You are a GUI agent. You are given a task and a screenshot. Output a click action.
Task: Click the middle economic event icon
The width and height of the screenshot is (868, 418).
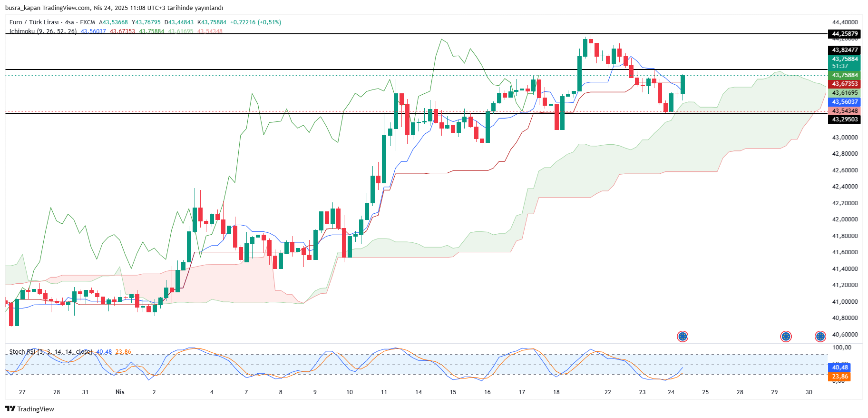pos(786,337)
